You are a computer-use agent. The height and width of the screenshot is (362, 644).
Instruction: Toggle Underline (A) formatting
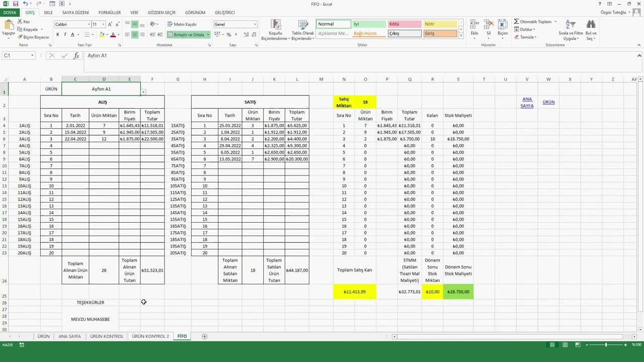coord(72,35)
